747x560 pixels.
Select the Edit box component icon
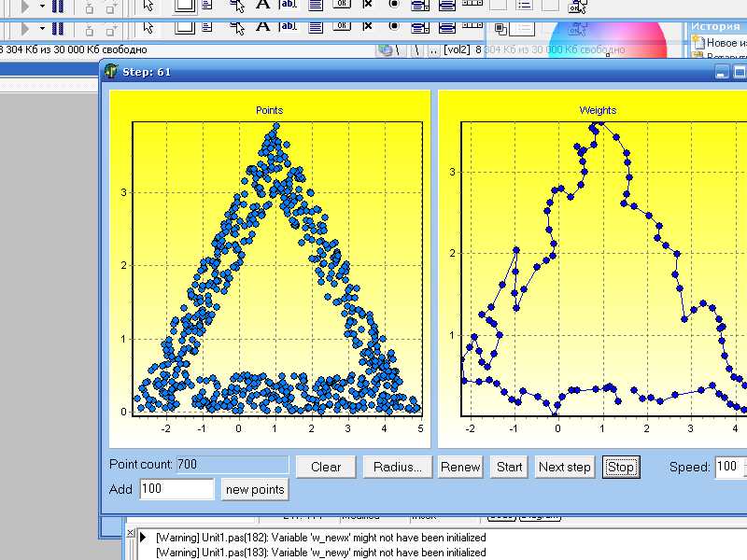click(289, 26)
